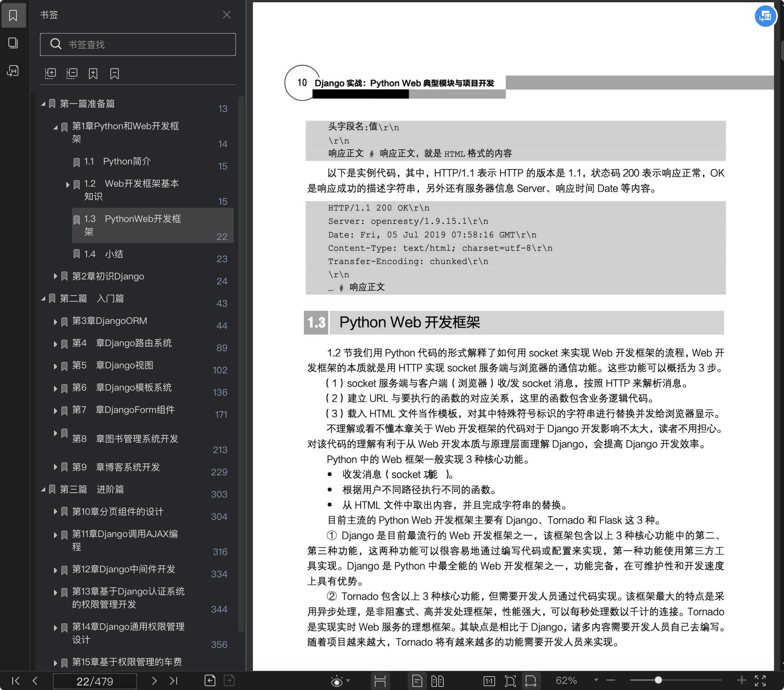Open eye protection mode dropdown arrow

[348, 681]
